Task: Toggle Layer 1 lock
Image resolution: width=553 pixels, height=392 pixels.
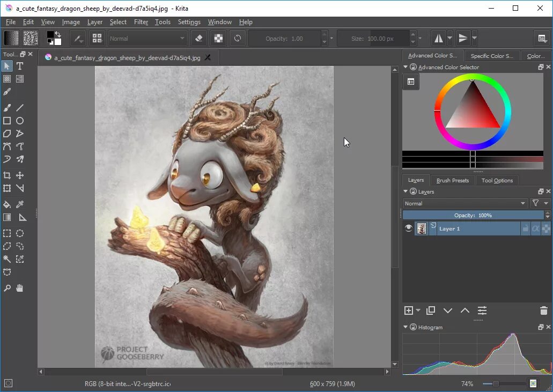Action: [526, 228]
